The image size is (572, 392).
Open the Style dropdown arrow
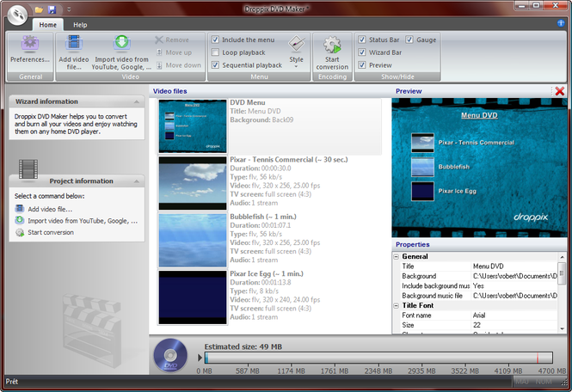296,66
